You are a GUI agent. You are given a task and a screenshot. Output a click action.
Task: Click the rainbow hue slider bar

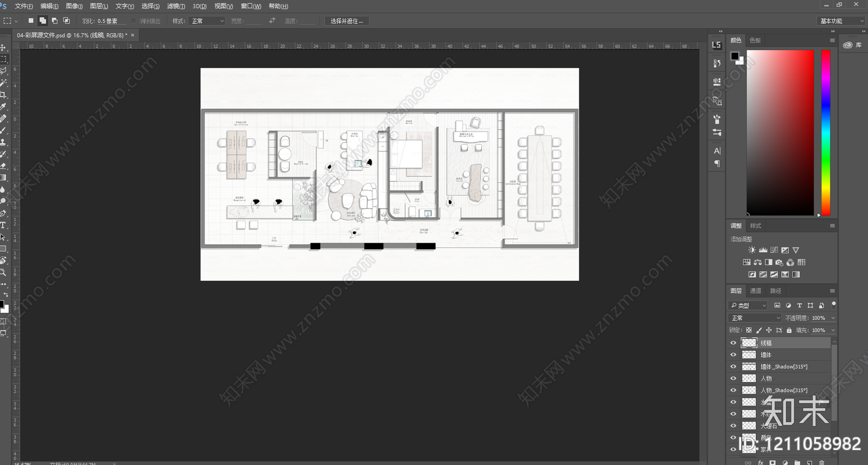pyautogui.click(x=825, y=133)
